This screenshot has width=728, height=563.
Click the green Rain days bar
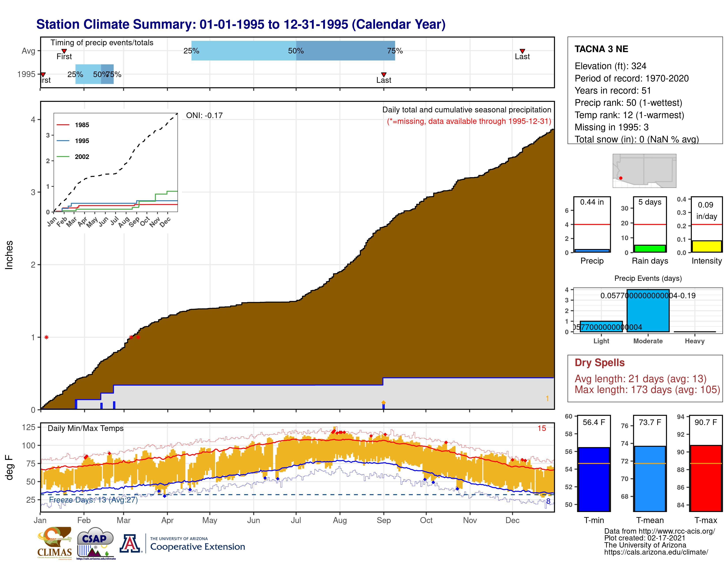(650, 248)
